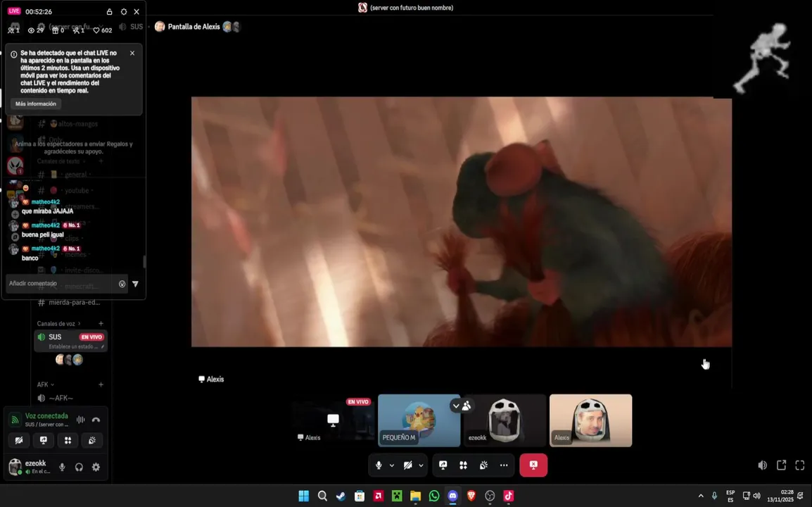Viewport: 812px width, 507px height.
Task: Click the ESP ES language indicator
Action: pyautogui.click(x=730, y=496)
